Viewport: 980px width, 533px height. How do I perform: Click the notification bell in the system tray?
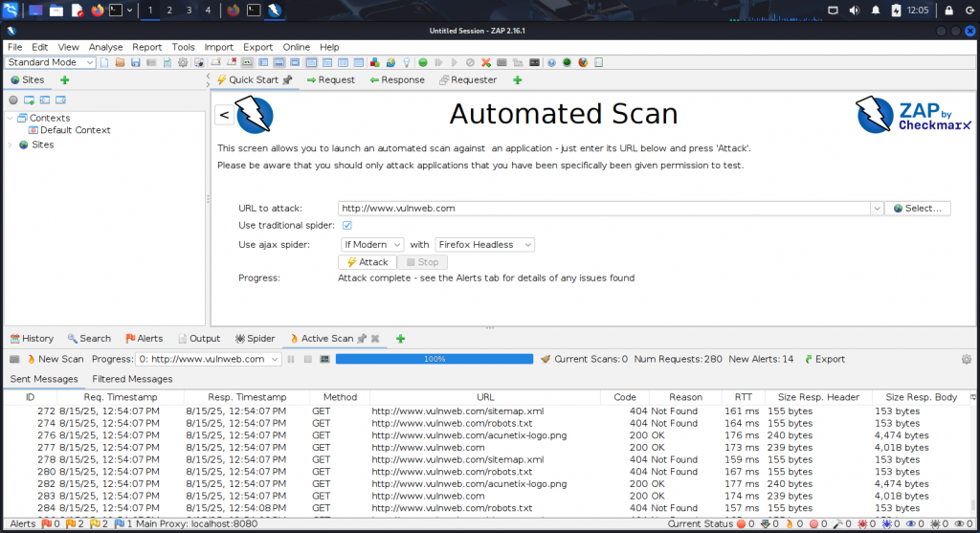pyautogui.click(x=876, y=11)
